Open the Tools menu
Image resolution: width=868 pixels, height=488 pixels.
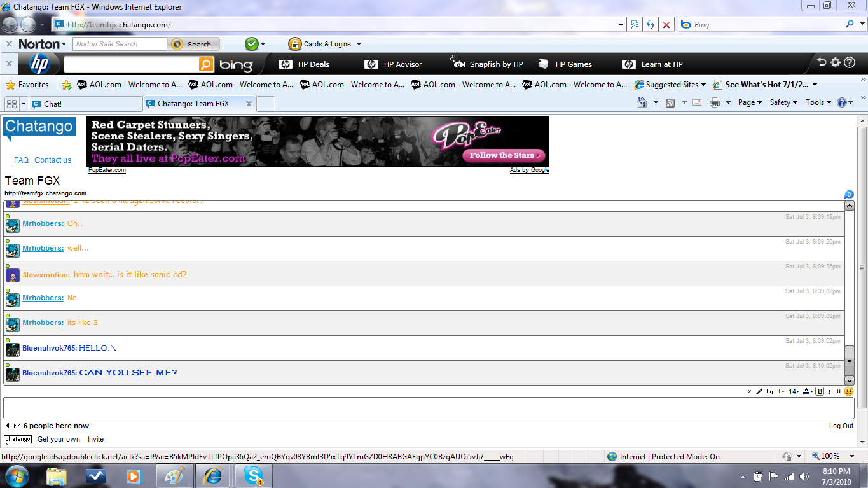click(818, 102)
